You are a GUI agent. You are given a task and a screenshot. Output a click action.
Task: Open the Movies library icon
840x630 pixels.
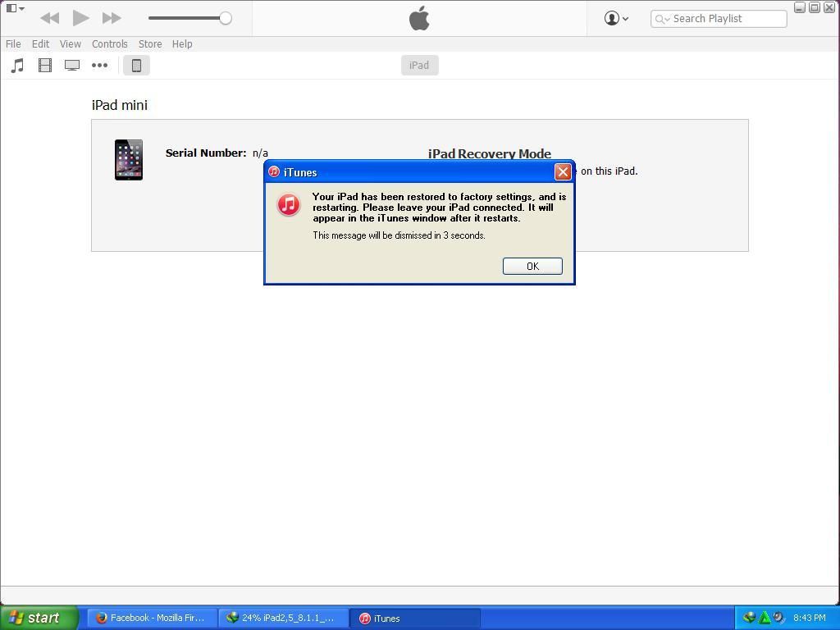[45, 66]
